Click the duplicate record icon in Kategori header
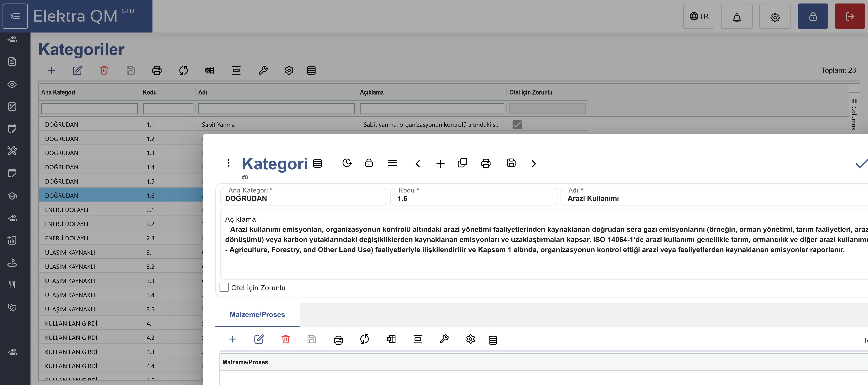Viewport: 868px width, 385px height. pos(462,163)
